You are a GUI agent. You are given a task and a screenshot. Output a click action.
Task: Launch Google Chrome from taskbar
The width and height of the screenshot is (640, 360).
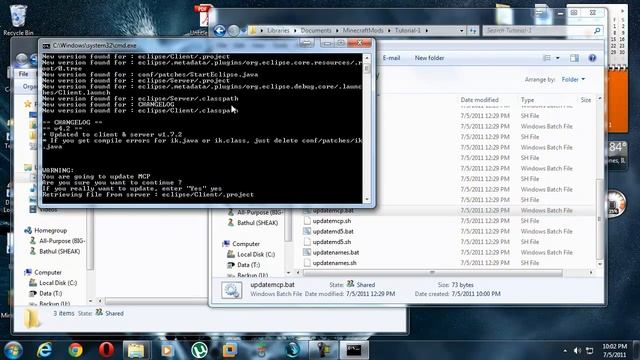75,350
